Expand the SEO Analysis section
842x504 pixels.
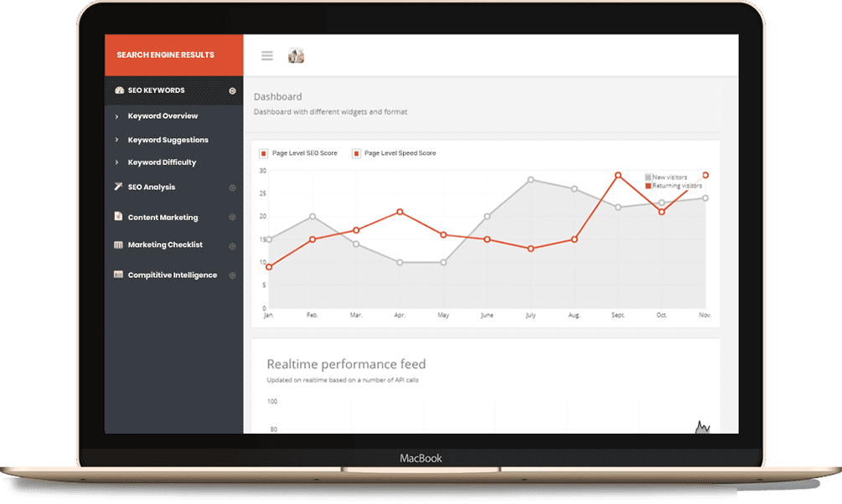232,188
